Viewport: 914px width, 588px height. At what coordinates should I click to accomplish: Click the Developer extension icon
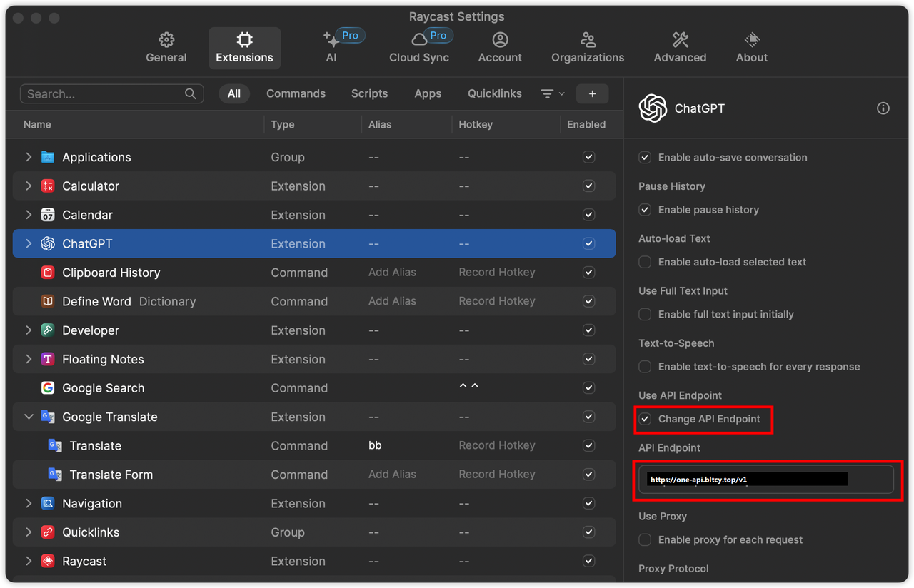point(48,330)
